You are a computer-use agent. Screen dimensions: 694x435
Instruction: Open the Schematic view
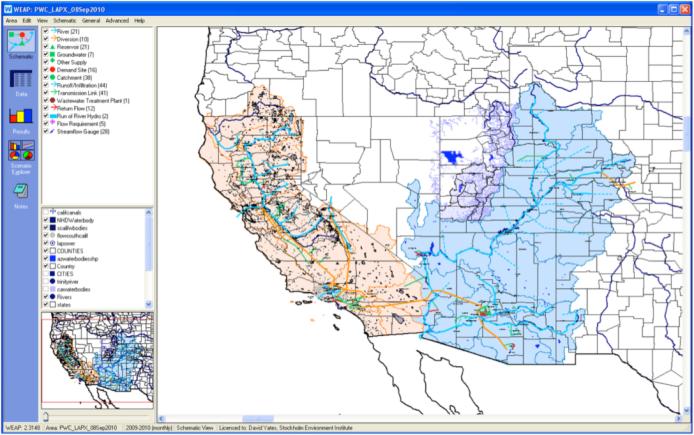(19, 45)
